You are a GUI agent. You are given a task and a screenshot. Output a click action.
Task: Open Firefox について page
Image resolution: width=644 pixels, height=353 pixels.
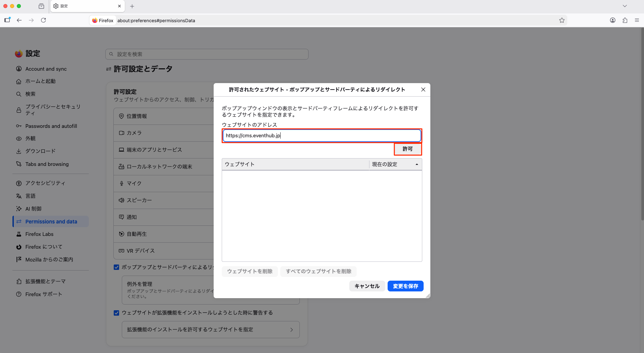pos(51,247)
